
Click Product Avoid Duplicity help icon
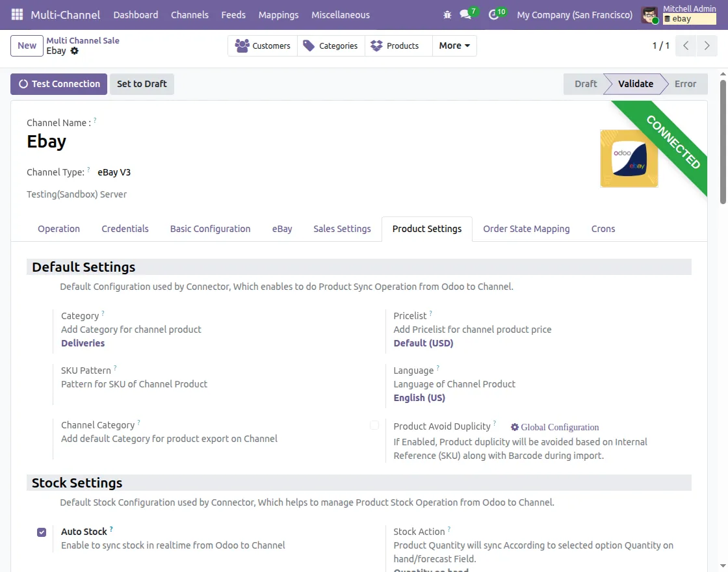pos(495,423)
